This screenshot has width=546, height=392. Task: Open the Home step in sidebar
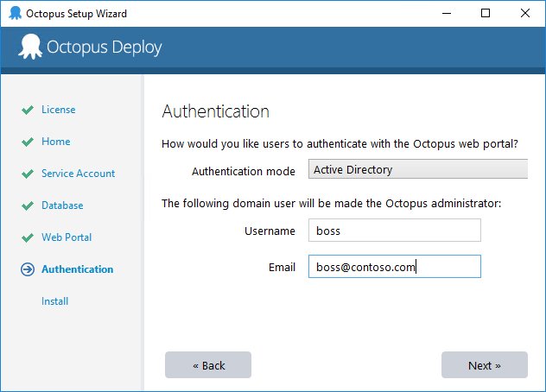click(x=55, y=142)
